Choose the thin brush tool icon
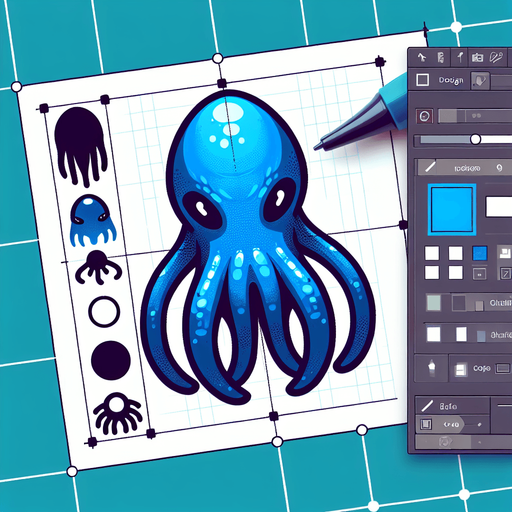This screenshot has width=512, height=512. click(x=460, y=57)
